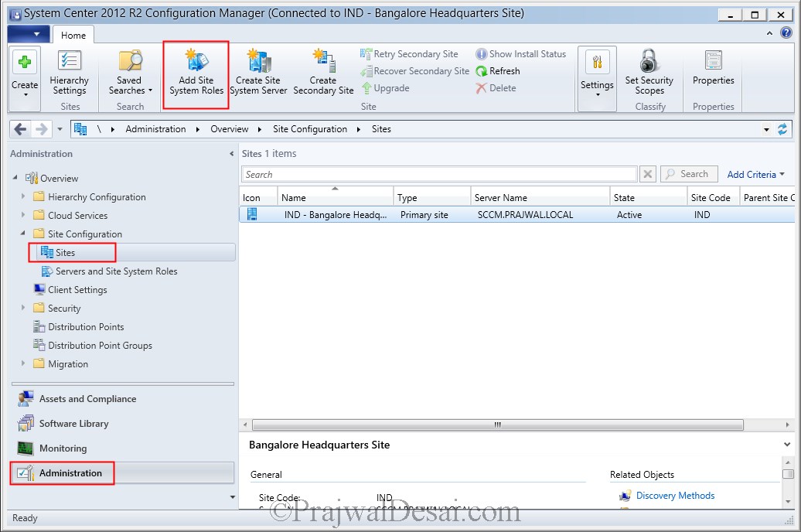The height and width of the screenshot is (532, 801).
Task: Expand the Migration node
Action: (23, 363)
